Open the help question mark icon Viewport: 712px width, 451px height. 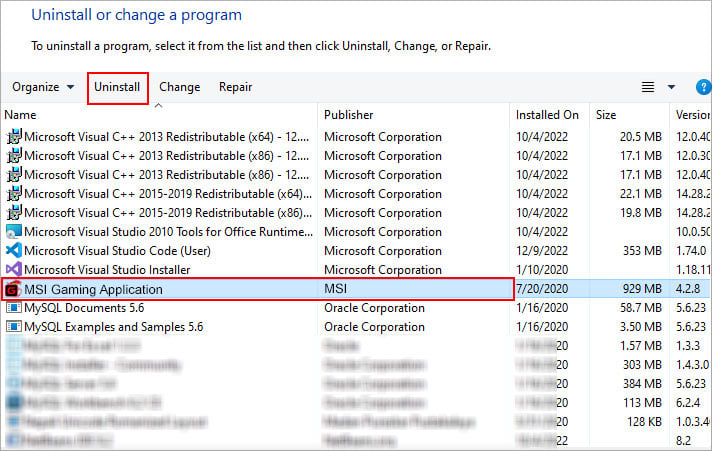pyautogui.click(x=703, y=87)
